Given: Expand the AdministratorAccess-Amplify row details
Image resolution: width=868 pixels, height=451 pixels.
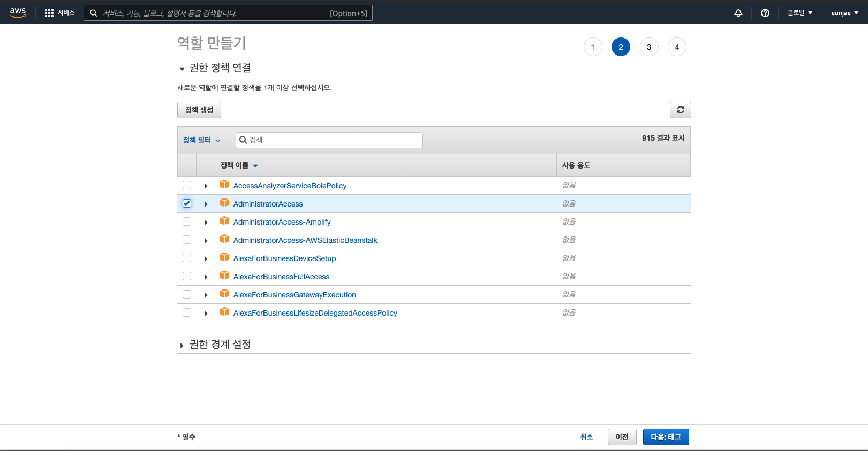Looking at the screenshot, I should 206,223.
